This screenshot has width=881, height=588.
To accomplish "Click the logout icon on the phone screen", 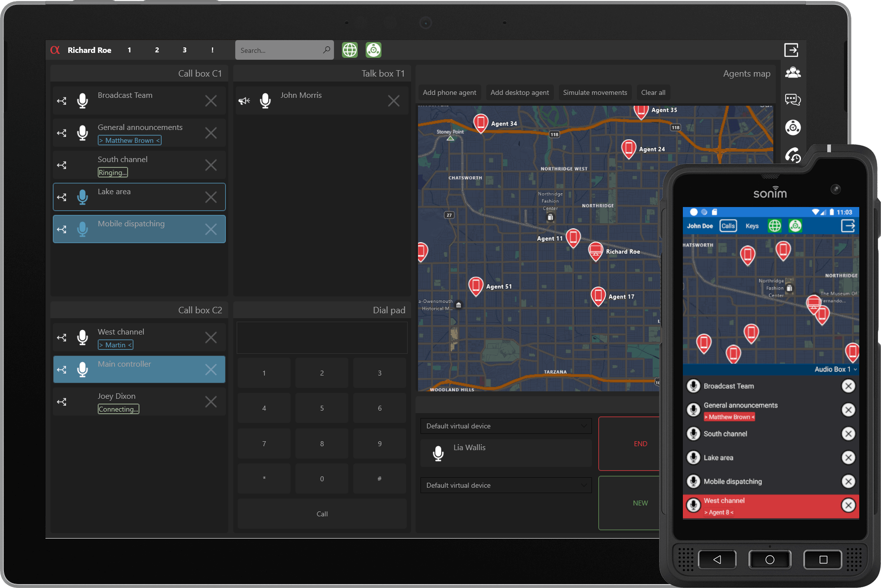I will pos(848,226).
